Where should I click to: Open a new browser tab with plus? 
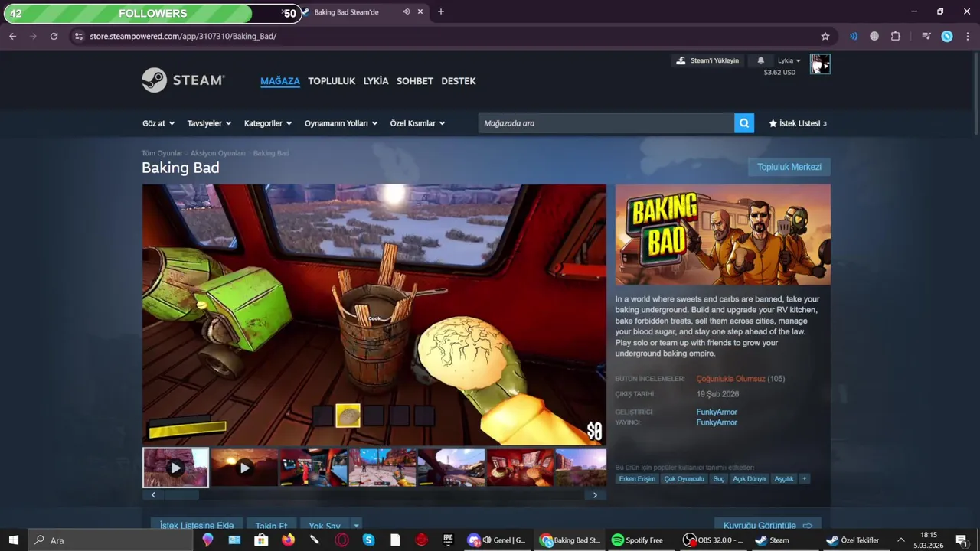coord(440,11)
